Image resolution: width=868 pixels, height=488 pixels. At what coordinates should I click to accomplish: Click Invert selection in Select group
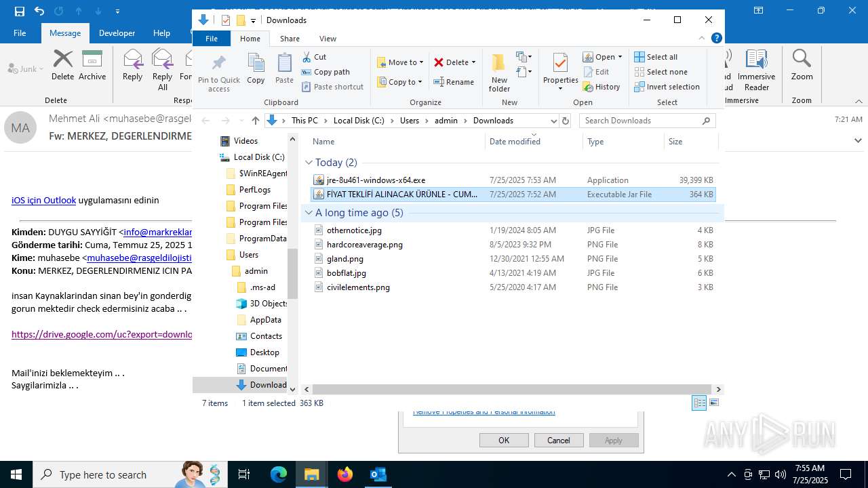coord(667,87)
